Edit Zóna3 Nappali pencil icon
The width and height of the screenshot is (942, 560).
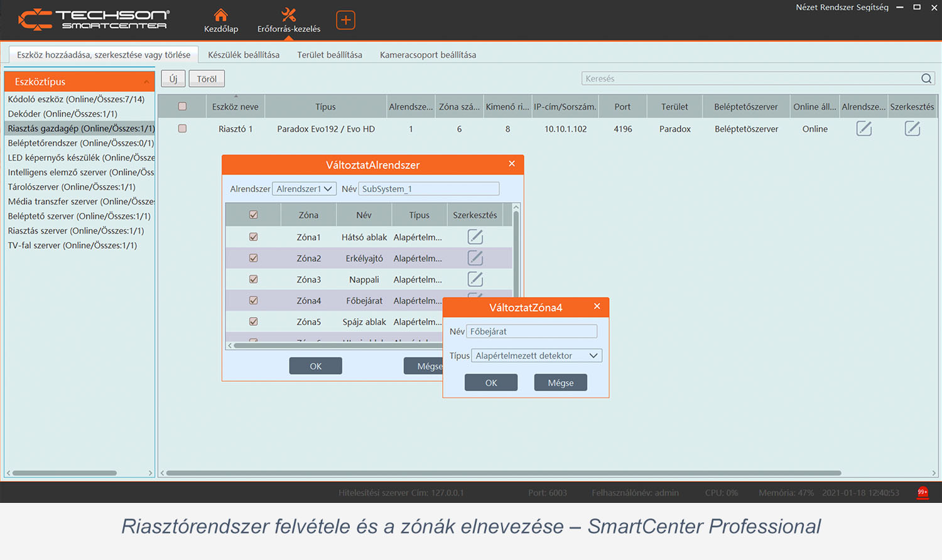[475, 279]
